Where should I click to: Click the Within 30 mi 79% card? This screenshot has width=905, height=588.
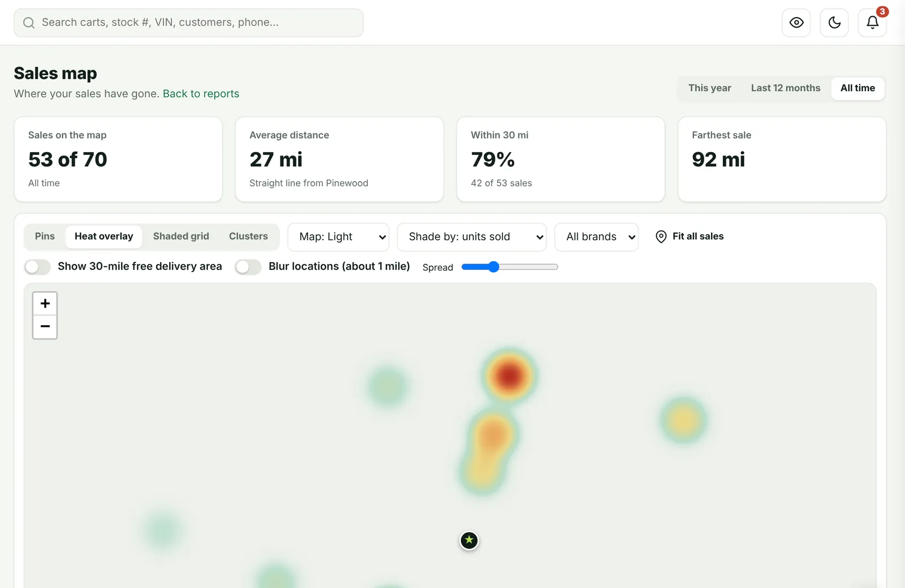click(561, 159)
